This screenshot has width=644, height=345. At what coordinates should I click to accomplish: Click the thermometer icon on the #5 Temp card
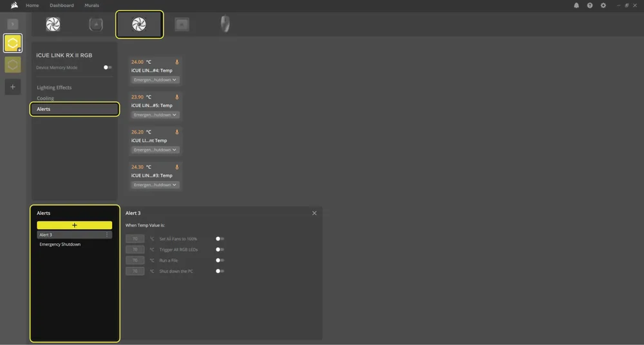coord(177,97)
